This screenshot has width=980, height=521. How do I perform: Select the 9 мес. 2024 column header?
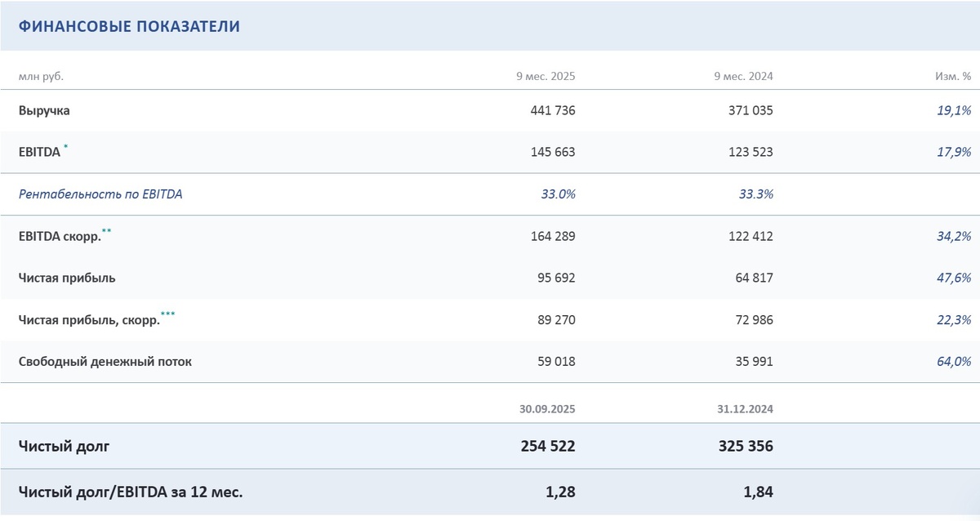tap(742, 77)
